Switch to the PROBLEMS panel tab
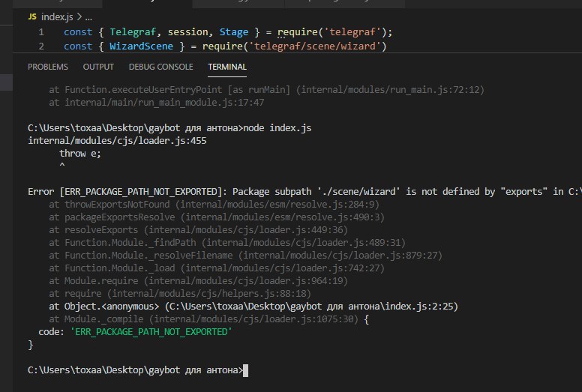This screenshot has width=582, height=392. [x=48, y=67]
